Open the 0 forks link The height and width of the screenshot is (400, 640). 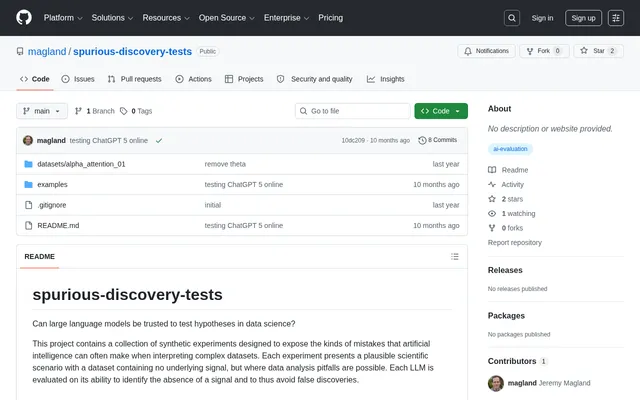click(512, 228)
